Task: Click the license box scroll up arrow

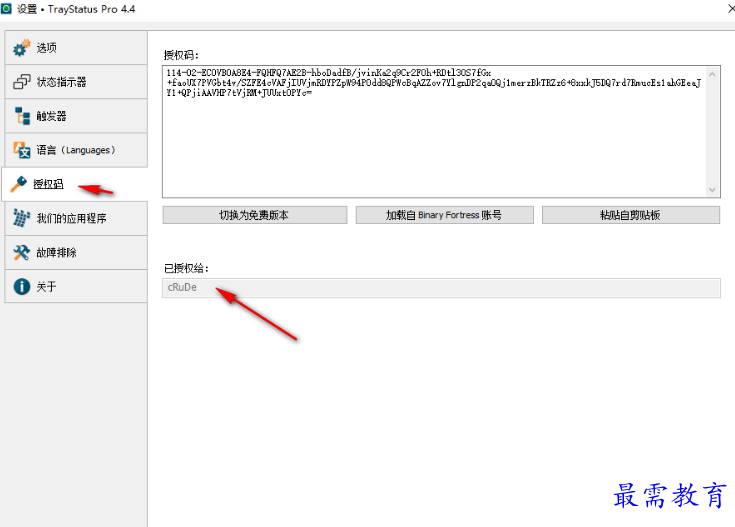Action: tap(712, 74)
